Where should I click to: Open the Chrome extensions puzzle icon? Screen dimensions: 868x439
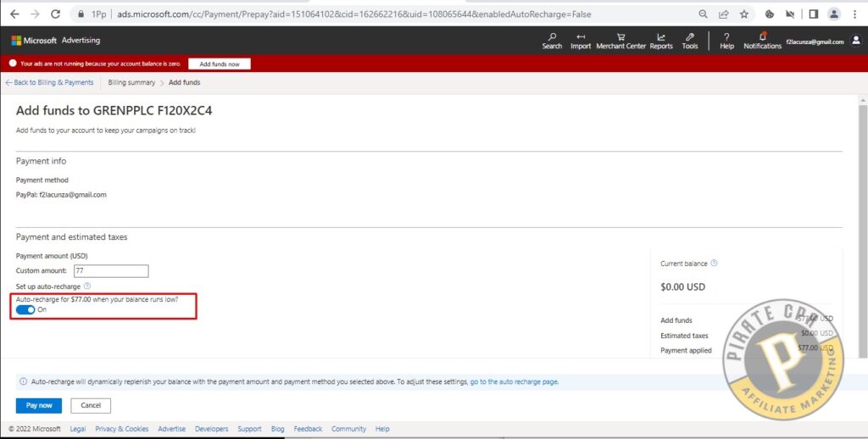coord(770,14)
